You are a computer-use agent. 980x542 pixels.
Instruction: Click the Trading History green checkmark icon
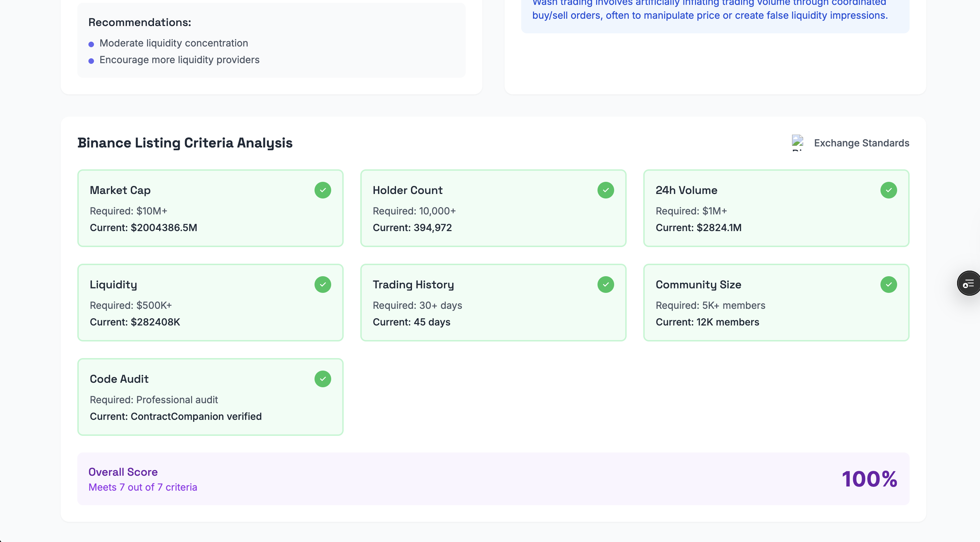tap(606, 285)
